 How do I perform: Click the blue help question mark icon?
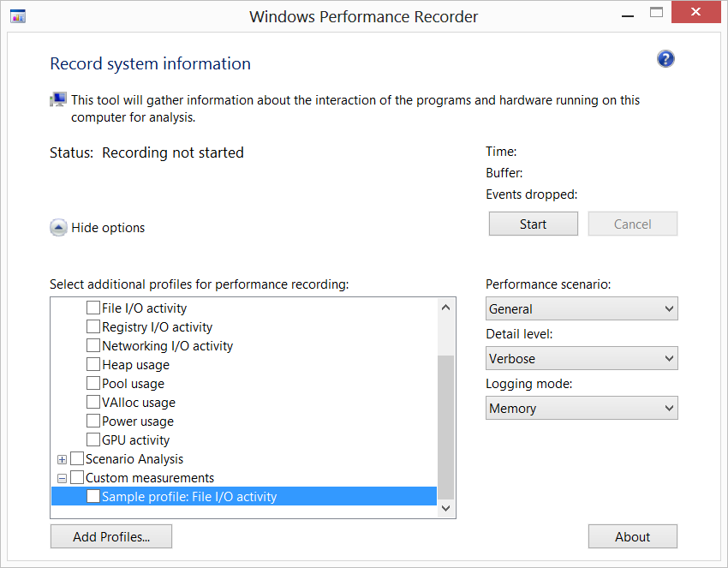[665, 58]
